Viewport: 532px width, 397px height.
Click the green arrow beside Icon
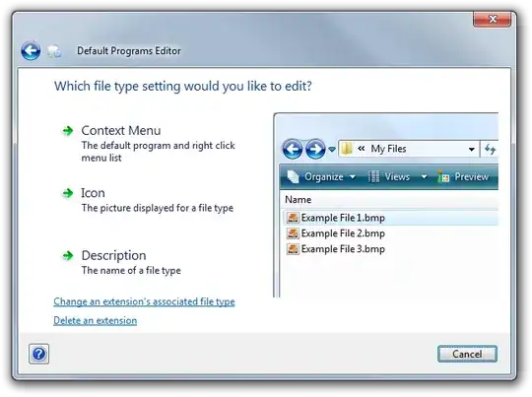pos(68,193)
